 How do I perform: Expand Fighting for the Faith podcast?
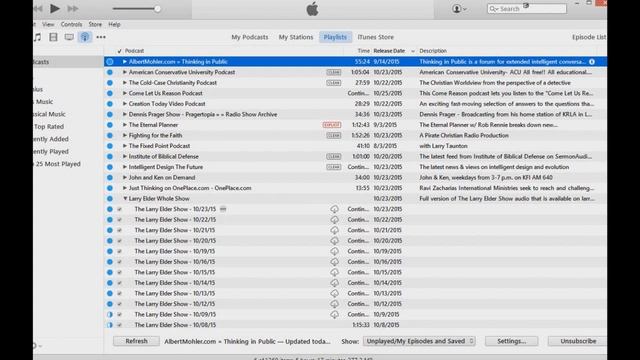[125, 136]
